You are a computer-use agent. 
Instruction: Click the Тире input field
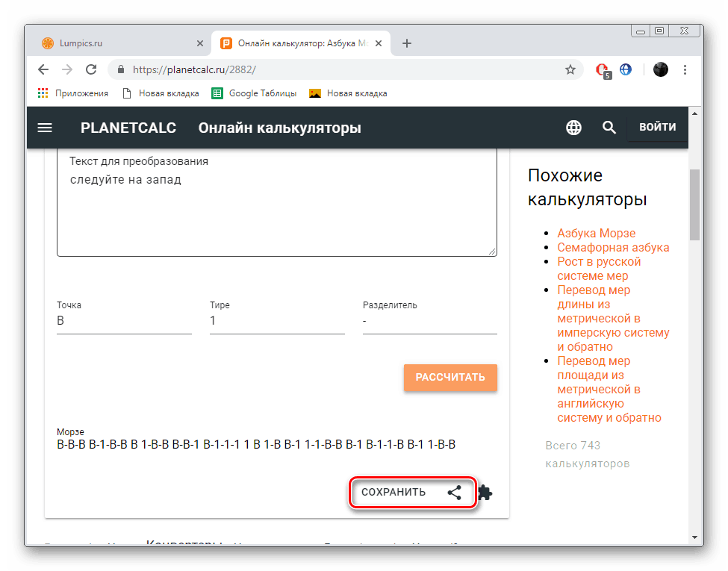point(277,321)
